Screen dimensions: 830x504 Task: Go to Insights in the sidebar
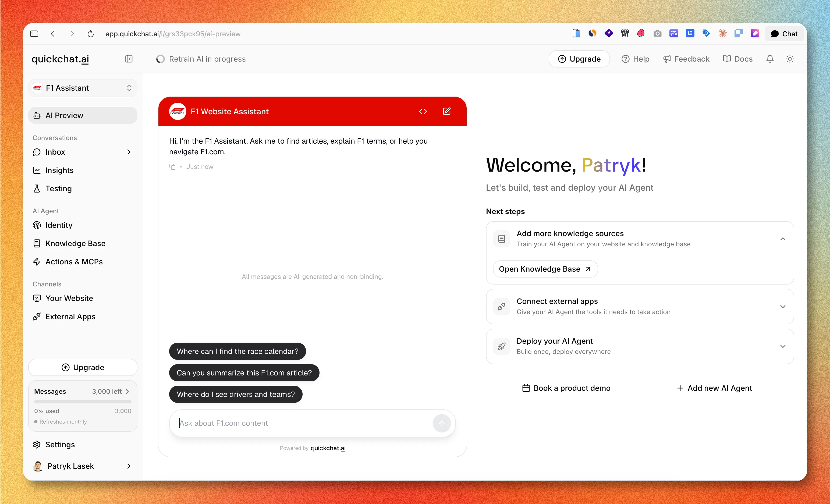[83, 170]
